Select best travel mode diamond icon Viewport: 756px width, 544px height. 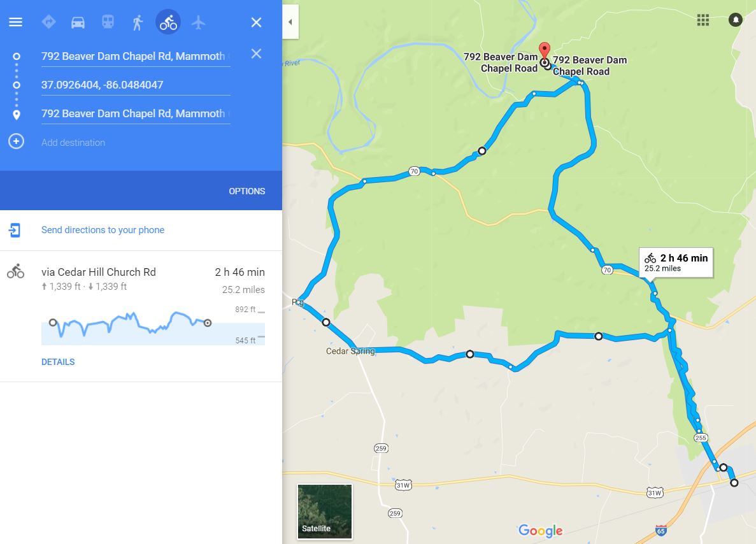point(48,22)
